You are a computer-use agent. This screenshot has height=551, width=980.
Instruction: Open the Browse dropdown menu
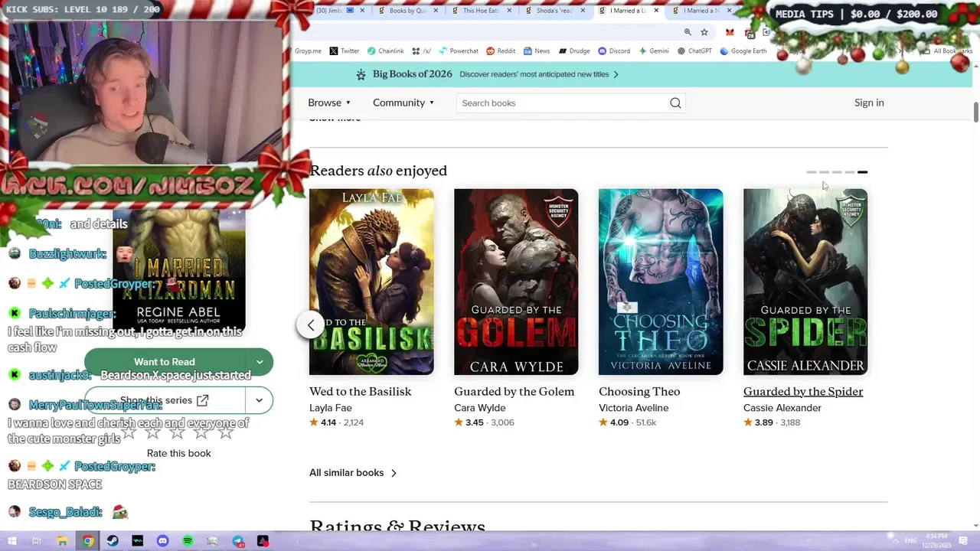coord(329,103)
